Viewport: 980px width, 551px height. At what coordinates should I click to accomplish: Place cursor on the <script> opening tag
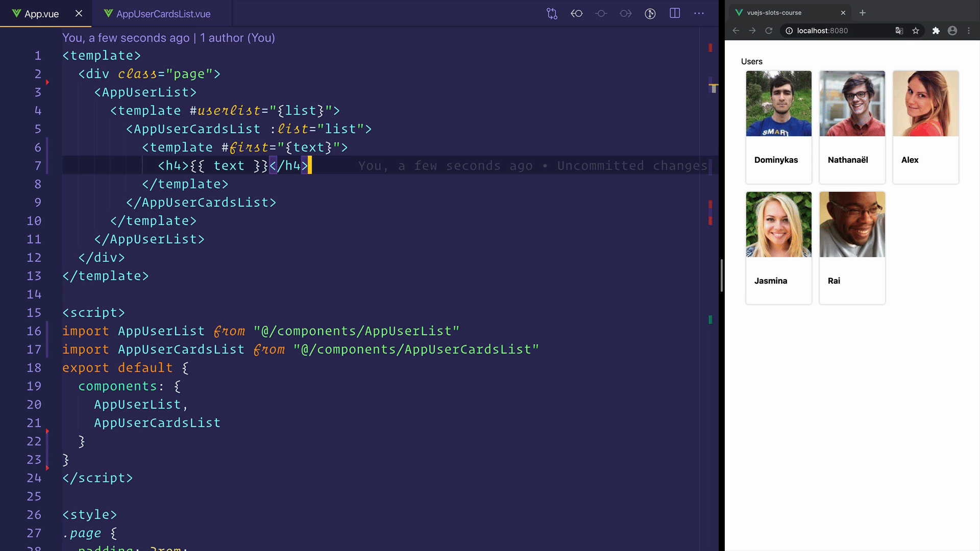click(x=93, y=313)
